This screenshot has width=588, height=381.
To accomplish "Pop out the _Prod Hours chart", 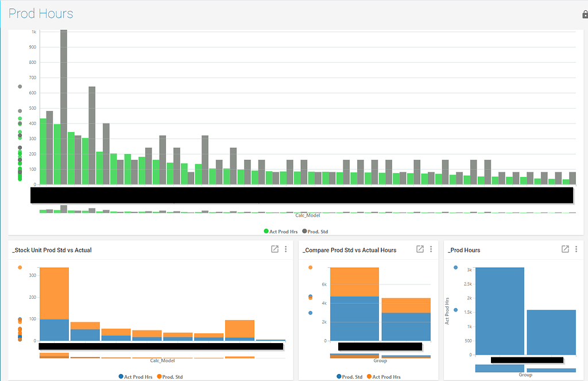I will (565, 249).
